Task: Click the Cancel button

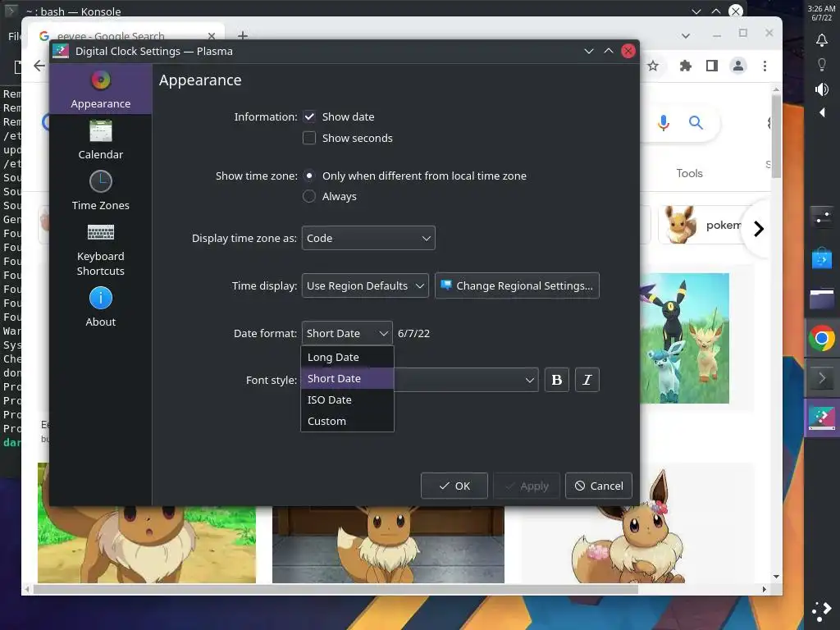Action: (599, 486)
